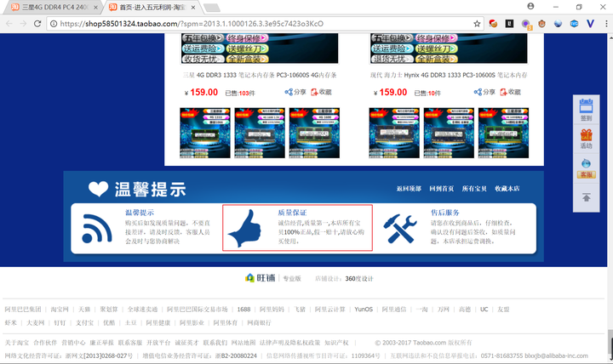Click 关于淘宝 footer link
613x364 pixels.
click(16, 343)
